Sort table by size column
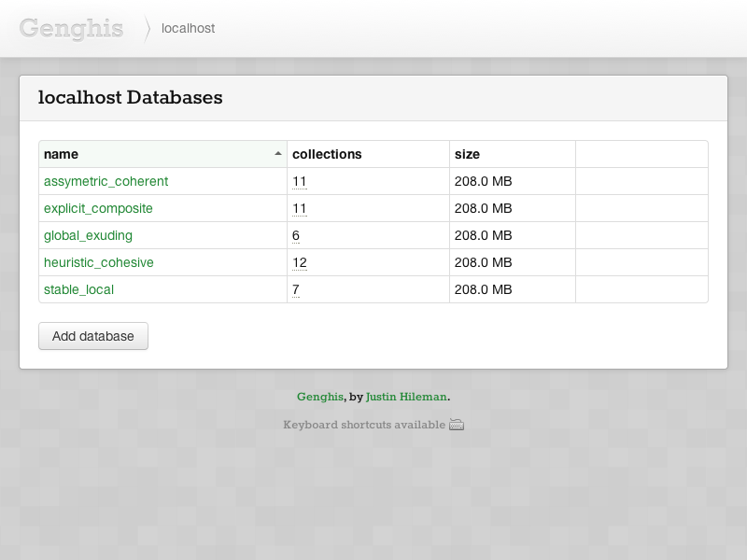 coord(467,154)
